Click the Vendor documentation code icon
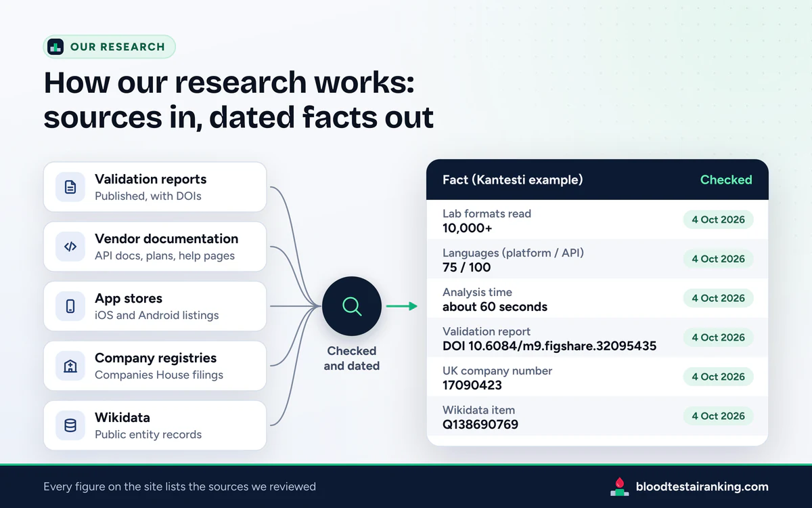This screenshot has height=508, width=812. click(70, 247)
